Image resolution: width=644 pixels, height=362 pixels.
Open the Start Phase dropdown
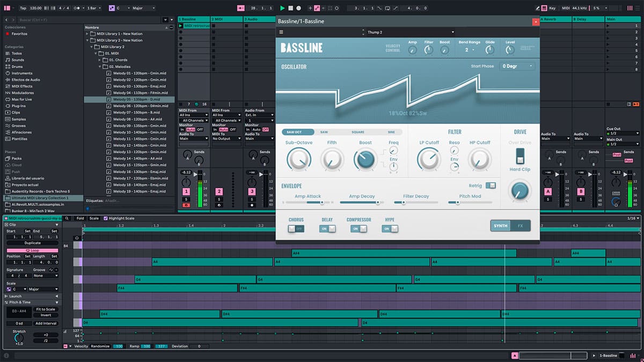point(517,66)
